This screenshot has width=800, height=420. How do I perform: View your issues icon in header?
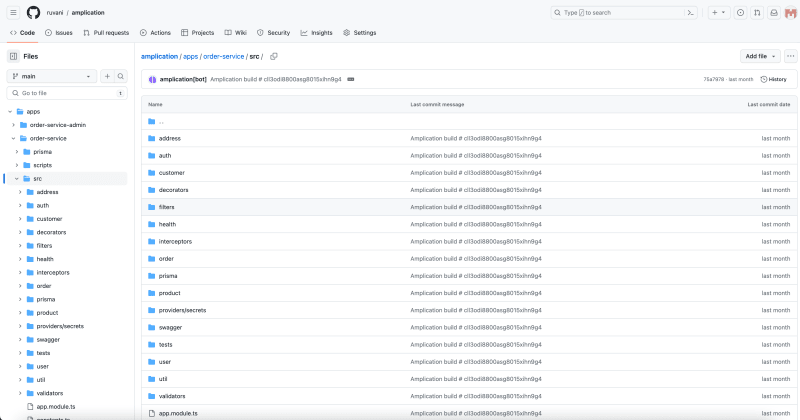pyautogui.click(x=740, y=13)
